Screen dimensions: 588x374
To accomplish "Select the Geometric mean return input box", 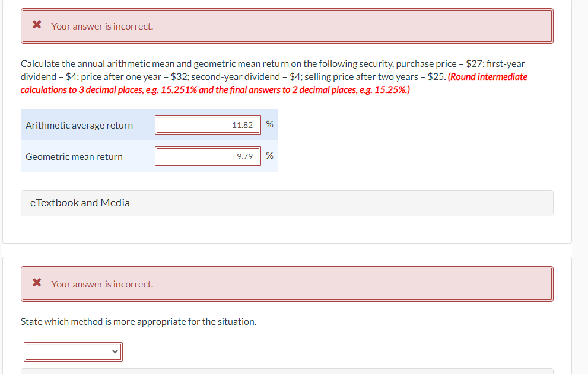I will tap(208, 156).
